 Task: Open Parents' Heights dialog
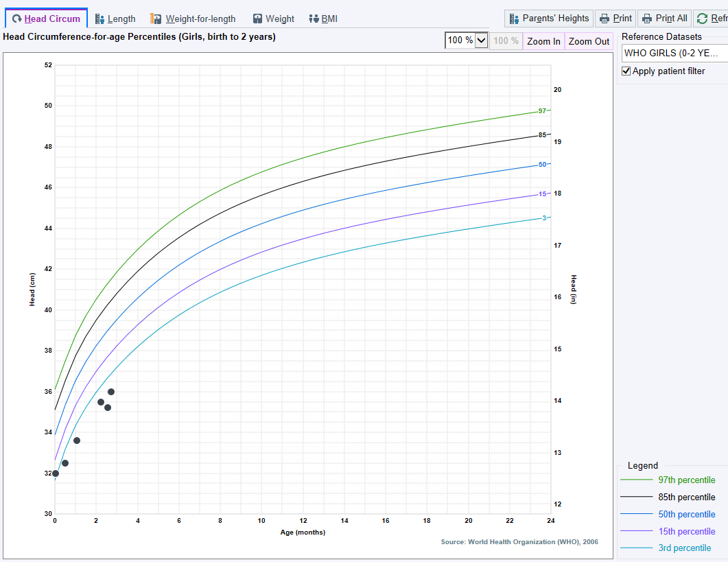[549, 19]
